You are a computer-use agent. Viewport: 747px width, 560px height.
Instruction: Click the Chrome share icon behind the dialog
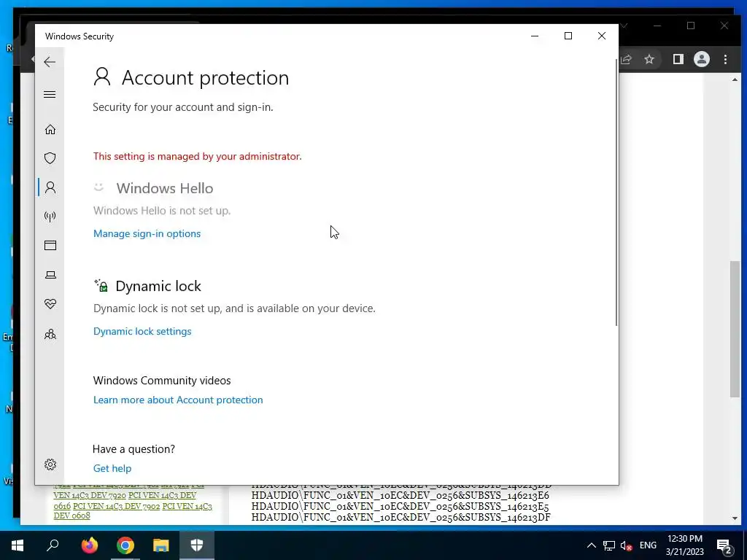(x=627, y=60)
